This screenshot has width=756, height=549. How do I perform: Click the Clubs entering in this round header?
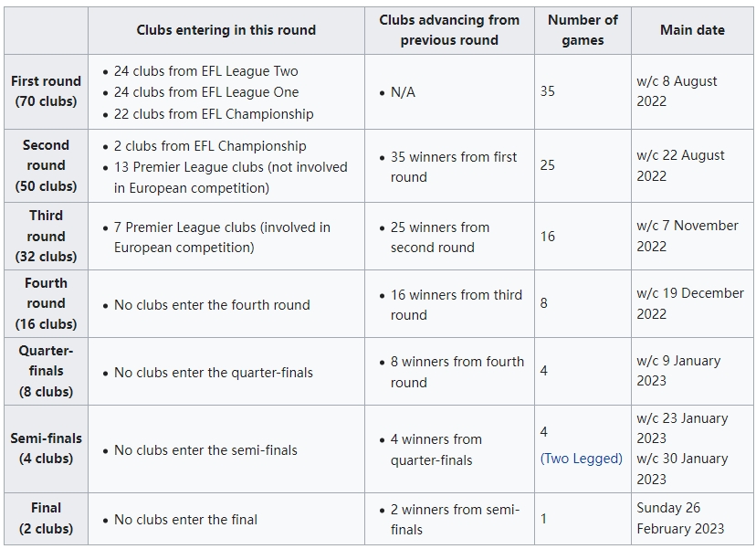(226, 30)
